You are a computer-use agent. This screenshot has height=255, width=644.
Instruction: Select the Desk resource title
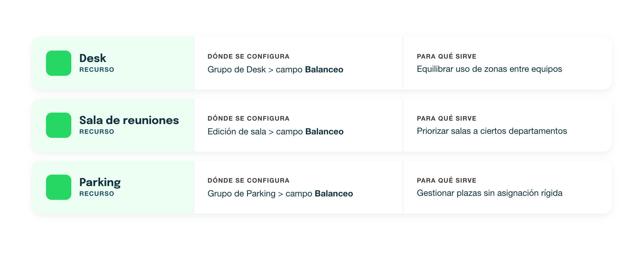click(x=93, y=58)
